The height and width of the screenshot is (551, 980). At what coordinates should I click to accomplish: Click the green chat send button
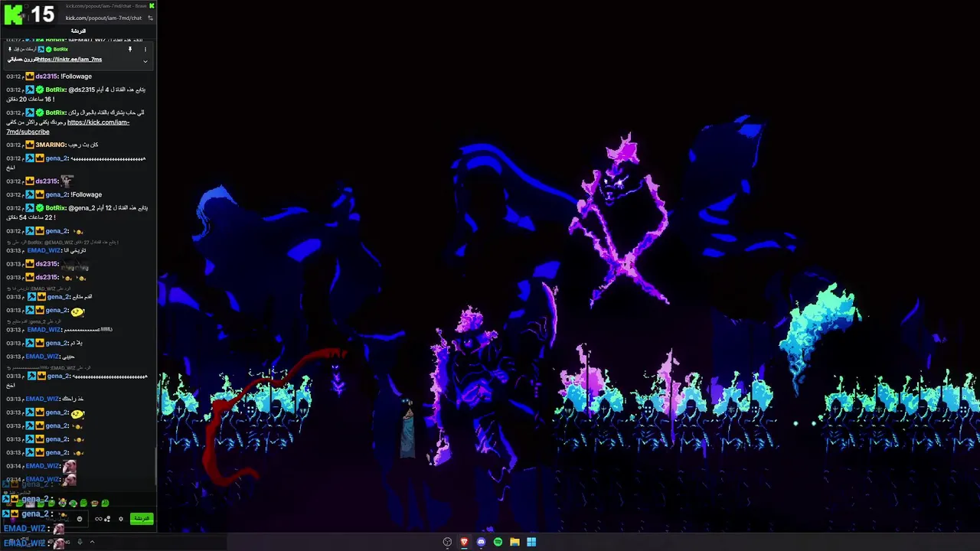click(142, 519)
